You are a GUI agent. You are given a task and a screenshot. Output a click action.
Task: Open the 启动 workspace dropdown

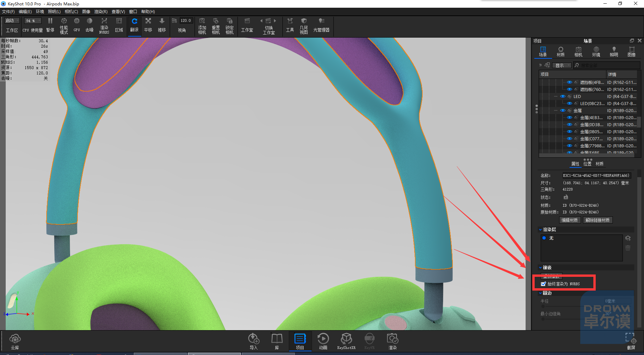tap(12, 21)
